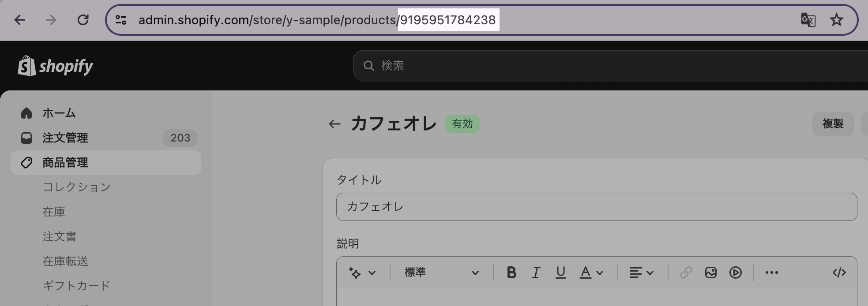Click the search magnifier icon
Image resolution: width=868 pixels, height=306 pixels.
pyautogui.click(x=368, y=66)
